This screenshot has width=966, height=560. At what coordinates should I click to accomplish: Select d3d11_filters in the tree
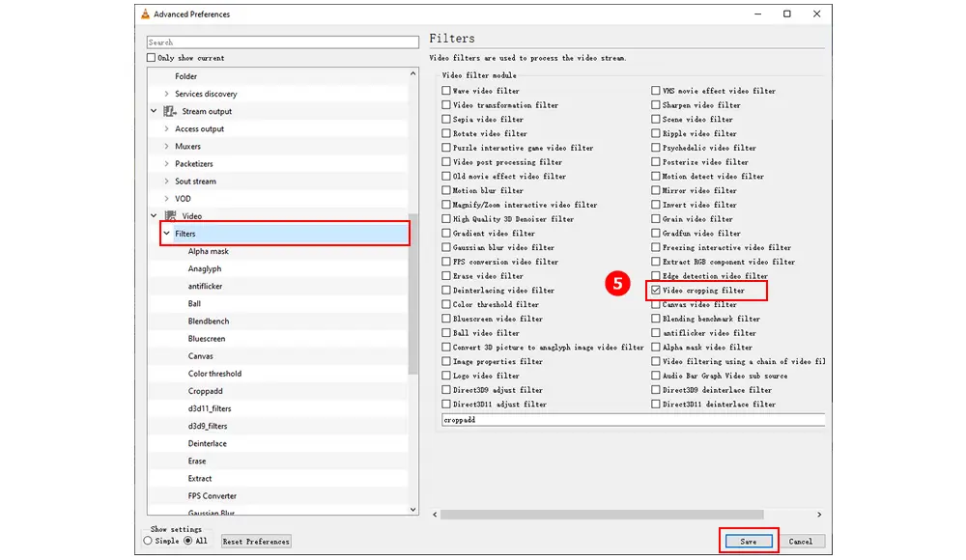210,408
